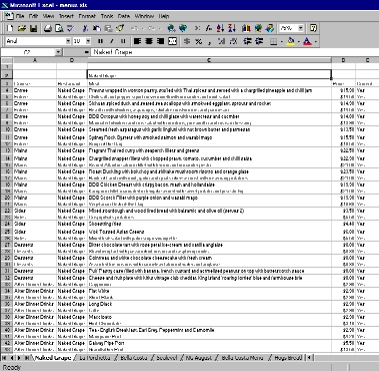Expand the Arial font name dropdown
Screen dimensions: 379x371
(x=68, y=41)
